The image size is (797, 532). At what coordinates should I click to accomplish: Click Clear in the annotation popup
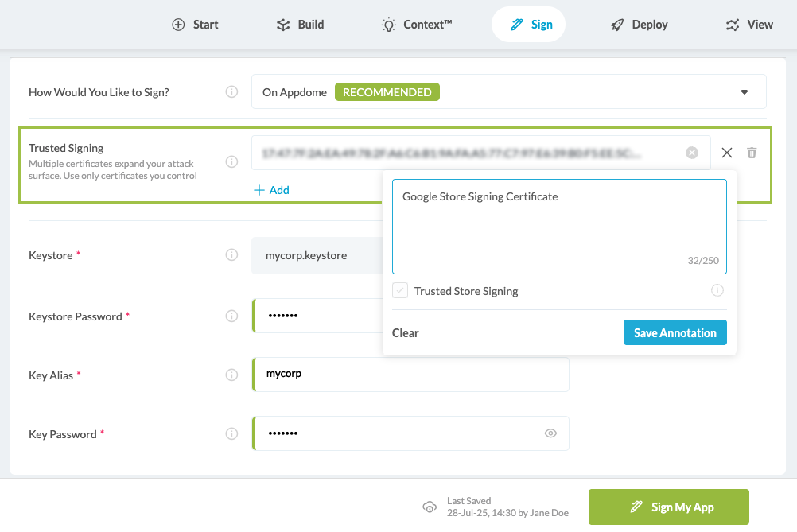[x=406, y=333]
